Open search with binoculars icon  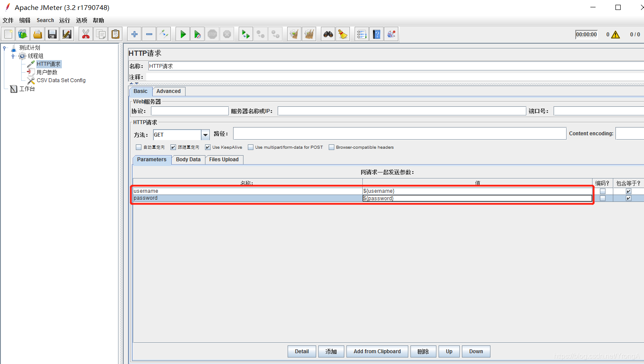pyautogui.click(x=328, y=34)
